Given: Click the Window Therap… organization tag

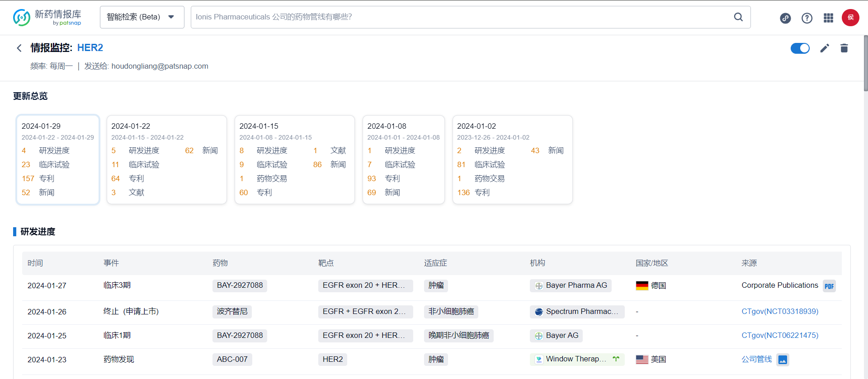Looking at the screenshot, I should [x=577, y=360].
